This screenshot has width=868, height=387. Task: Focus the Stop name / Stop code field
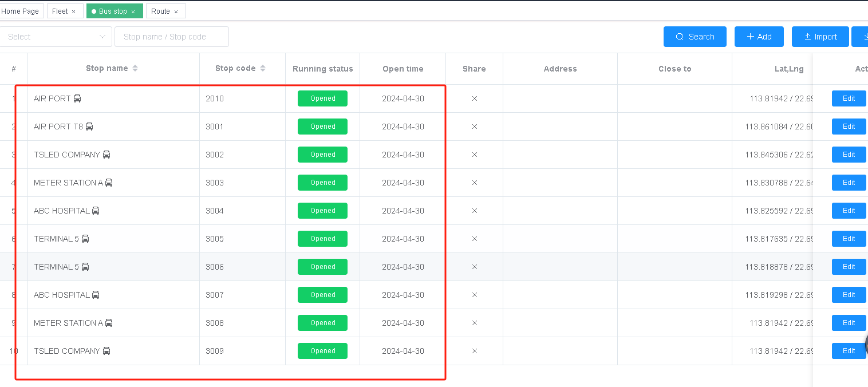pyautogui.click(x=171, y=37)
